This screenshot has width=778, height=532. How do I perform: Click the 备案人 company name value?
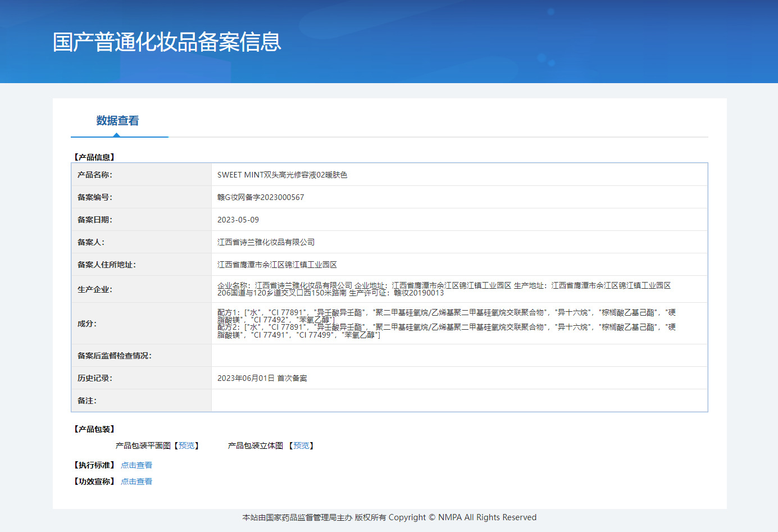pos(266,242)
